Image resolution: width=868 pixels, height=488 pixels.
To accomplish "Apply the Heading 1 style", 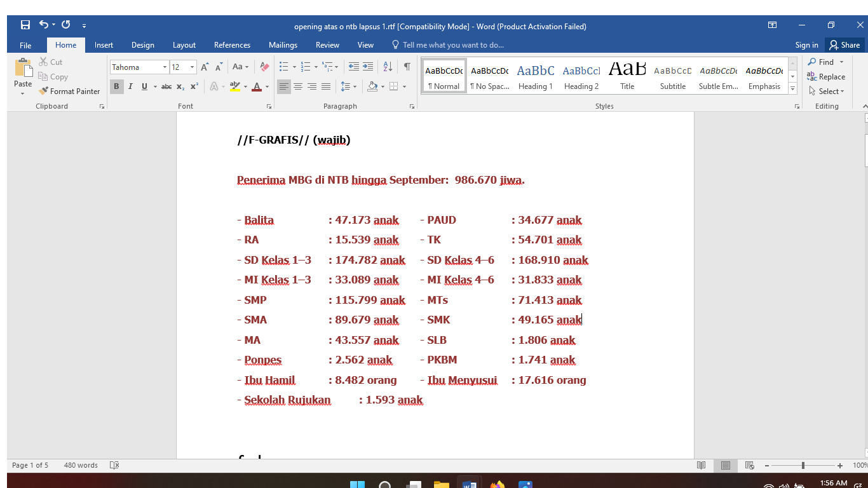I will coord(535,76).
